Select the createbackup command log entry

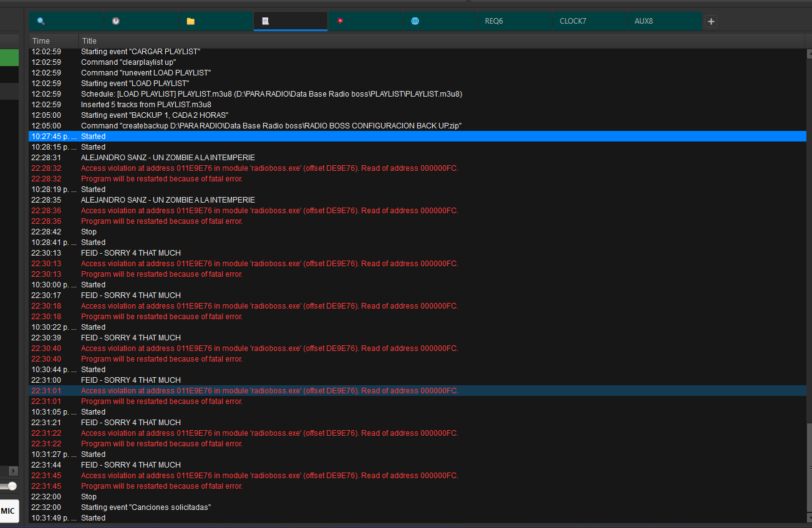[x=271, y=126]
